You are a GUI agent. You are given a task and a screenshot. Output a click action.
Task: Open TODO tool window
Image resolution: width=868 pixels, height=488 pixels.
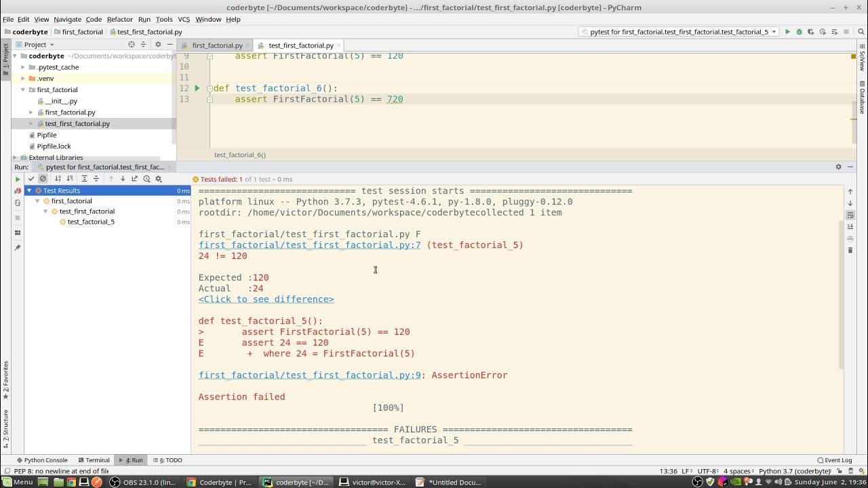point(167,460)
